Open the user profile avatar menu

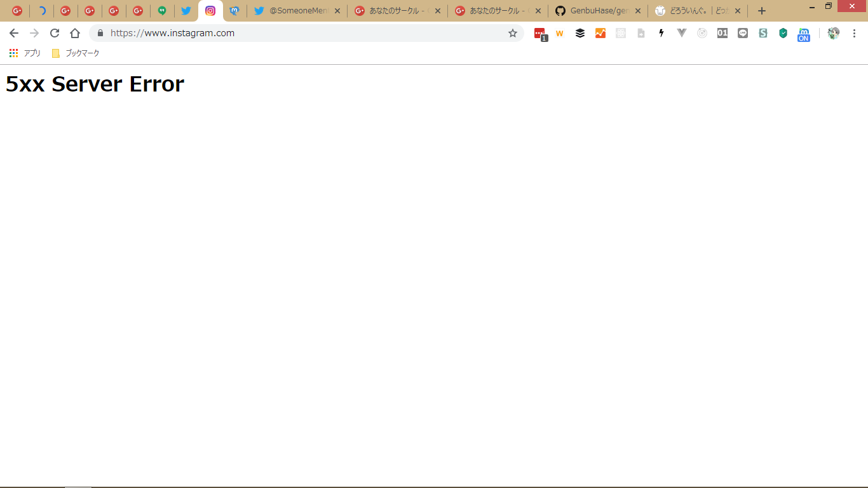coord(834,33)
